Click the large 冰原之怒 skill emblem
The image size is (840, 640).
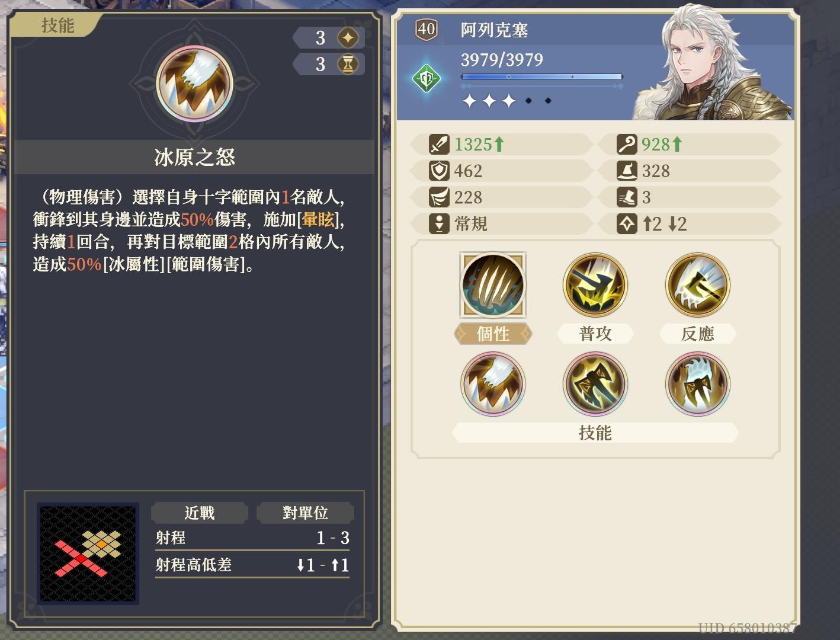coord(194,84)
